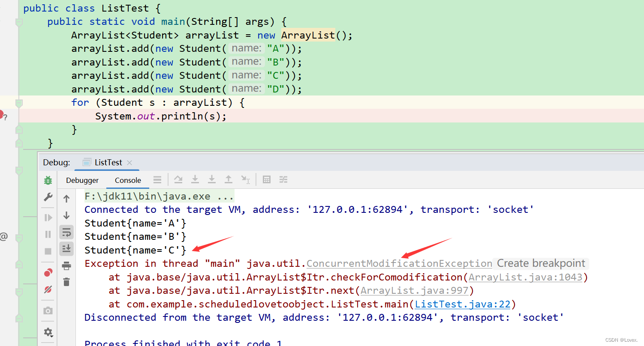Viewport: 644px width, 346px height.
Task: Click the Step Into icon
Action: coord(195,180)
